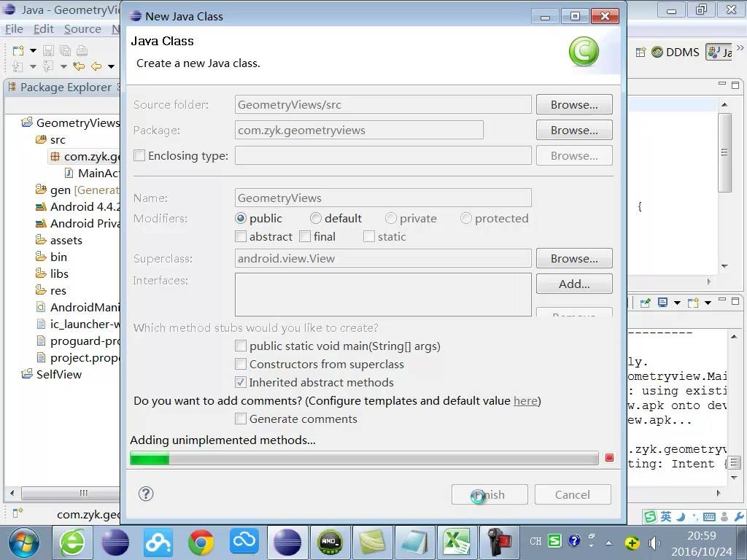Open the 'here' templates link
Viewport: 747px width, 560px height.
[525, 401]
